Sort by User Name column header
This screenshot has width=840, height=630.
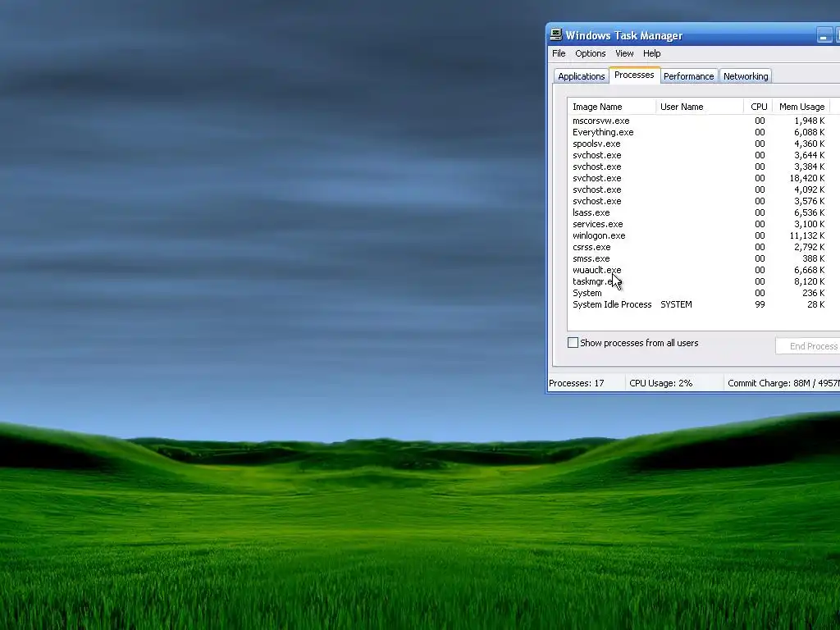click(699, 107)
